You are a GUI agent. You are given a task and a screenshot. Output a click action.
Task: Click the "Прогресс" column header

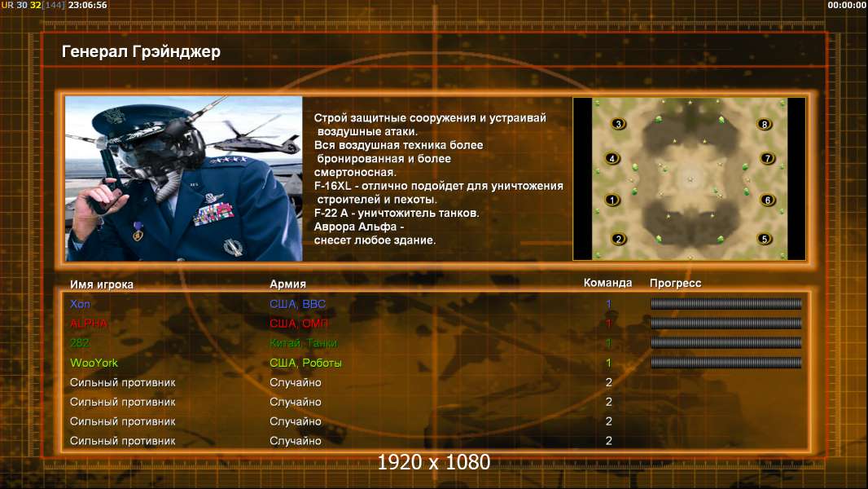coord(675,283)
